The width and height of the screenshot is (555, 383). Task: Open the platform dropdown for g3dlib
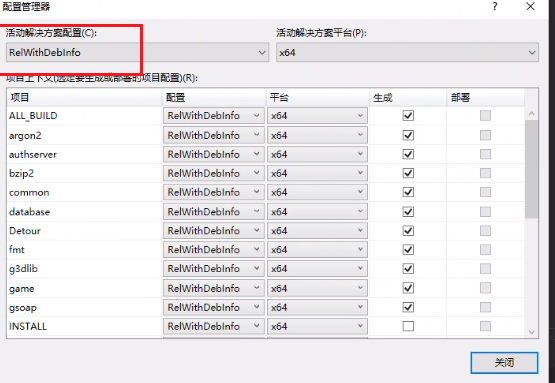(317, 269)
